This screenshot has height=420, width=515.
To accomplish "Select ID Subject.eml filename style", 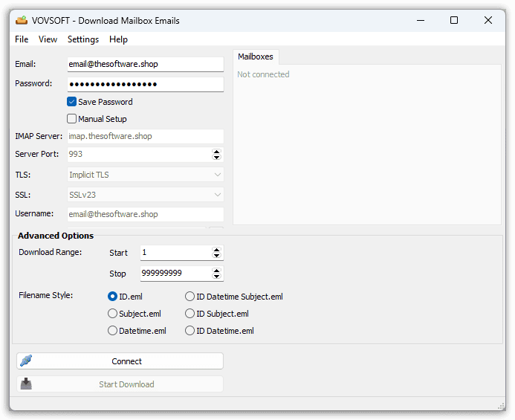I will pos(190,314).
